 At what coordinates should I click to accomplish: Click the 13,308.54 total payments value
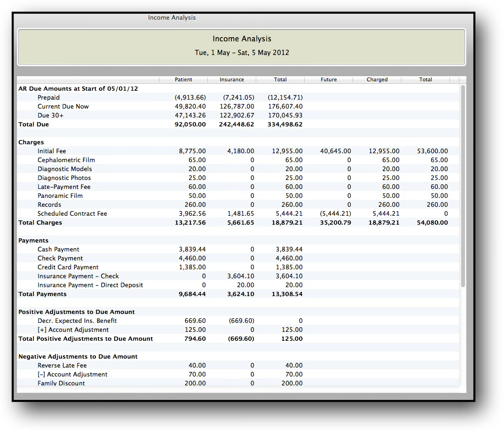pyautogui.click(x=287, y=294)
